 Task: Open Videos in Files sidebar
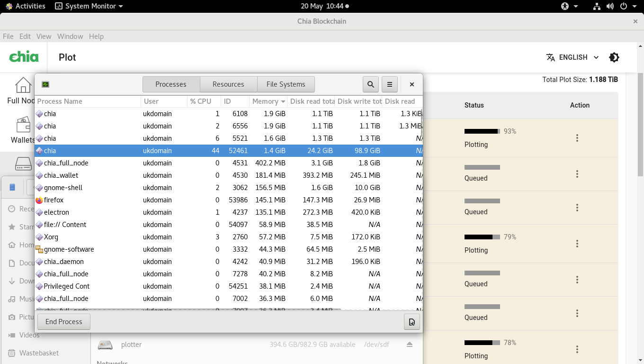pyautogui.click(x=29, y=335)
